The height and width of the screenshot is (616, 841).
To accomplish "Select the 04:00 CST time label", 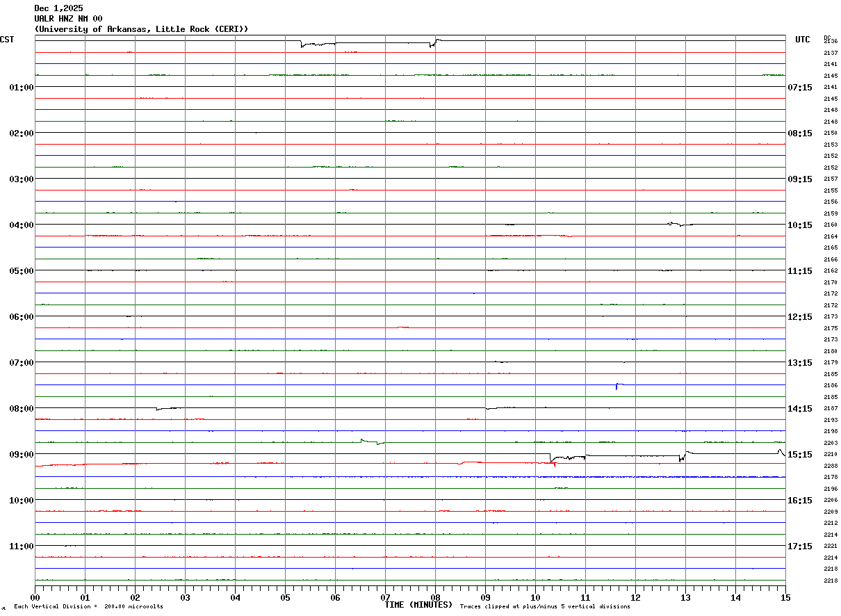I will coord(22,225).
